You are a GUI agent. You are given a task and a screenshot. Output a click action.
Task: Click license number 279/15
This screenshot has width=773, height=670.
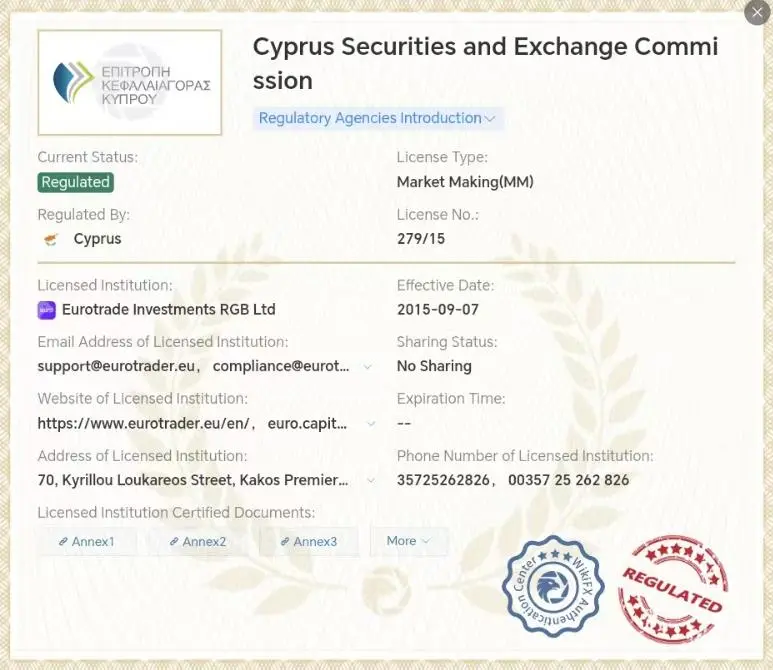(x=421, y=239)
